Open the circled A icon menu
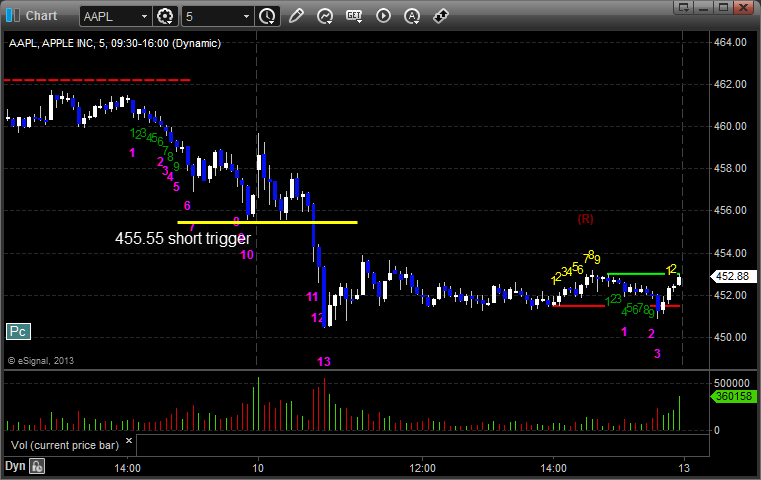Screen dimensions: 761x480 (x=412, y=17)
